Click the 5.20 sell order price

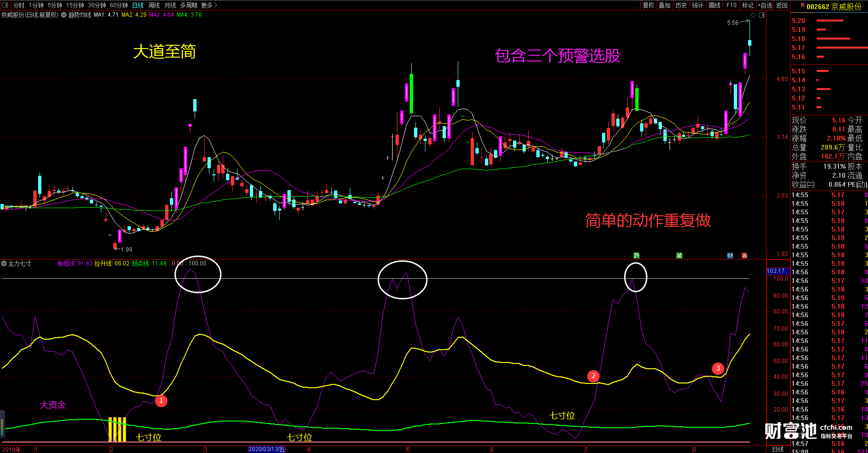point(799,20)
